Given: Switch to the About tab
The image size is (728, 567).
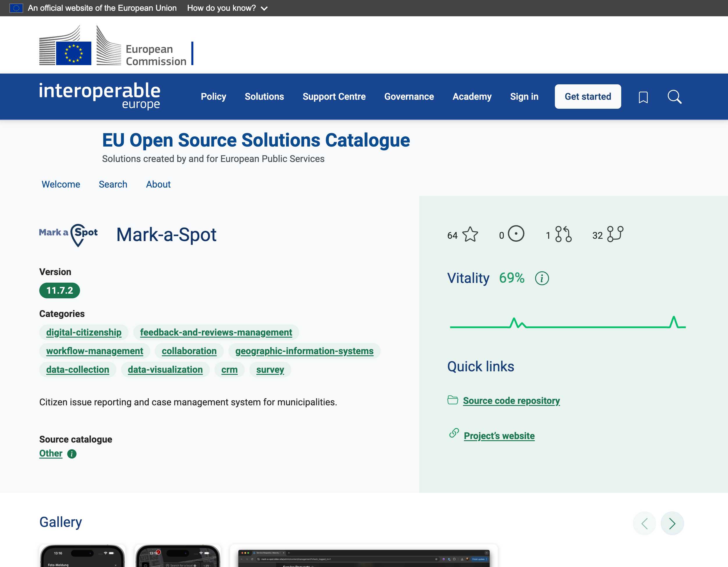Looking at the screenshot, I should coord(158,184).
